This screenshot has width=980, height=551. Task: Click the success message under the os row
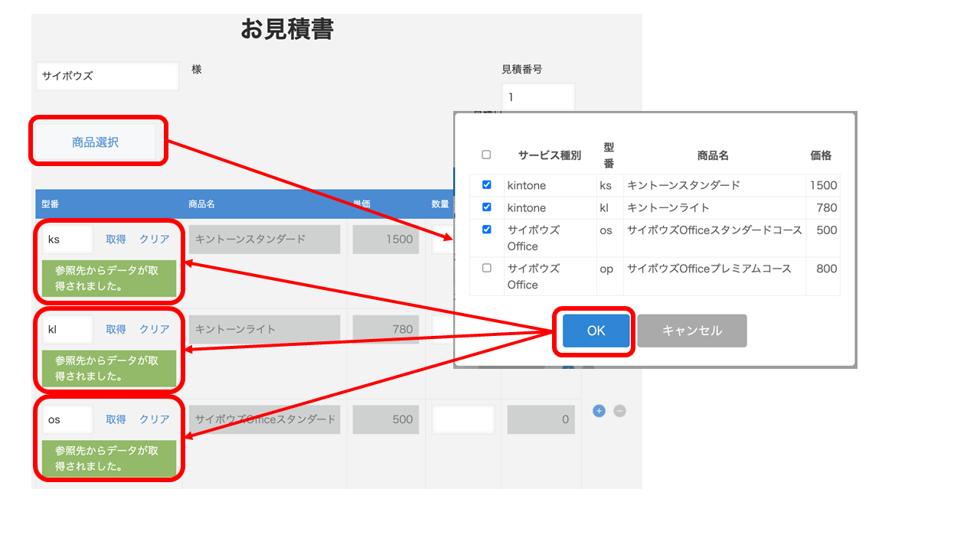click(109, 458)
